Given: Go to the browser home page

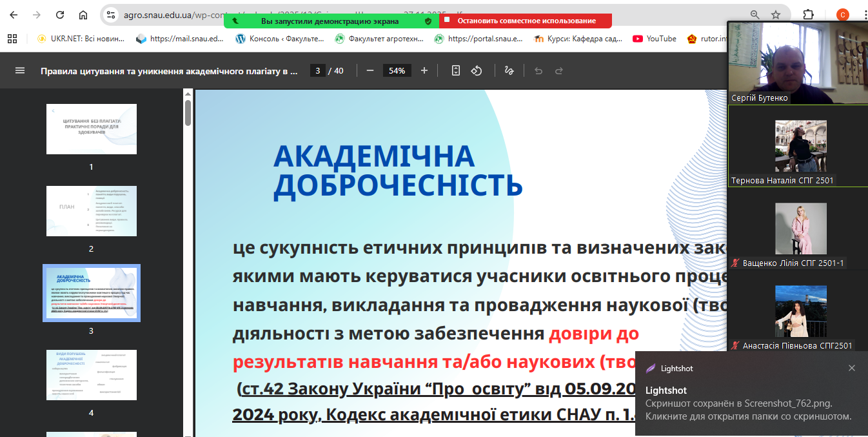Looking at the screenshot, I should [x=83, y=15].
